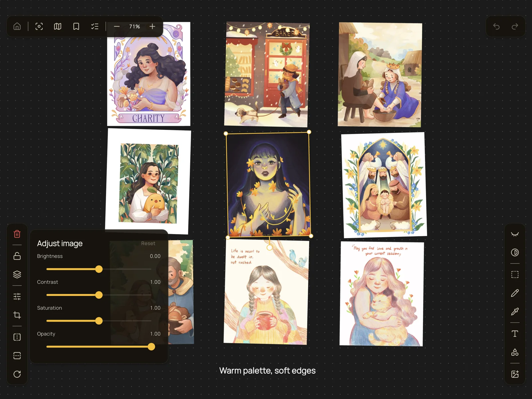The height and width of the screenshot is (399, 532).
Task: Select the text tool
Action: click(515, 333)
